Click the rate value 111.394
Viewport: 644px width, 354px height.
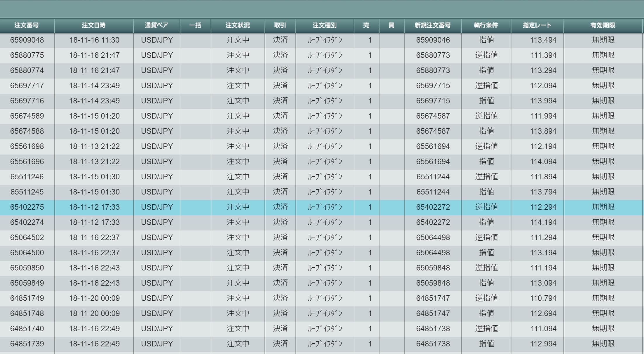point(543,55)
